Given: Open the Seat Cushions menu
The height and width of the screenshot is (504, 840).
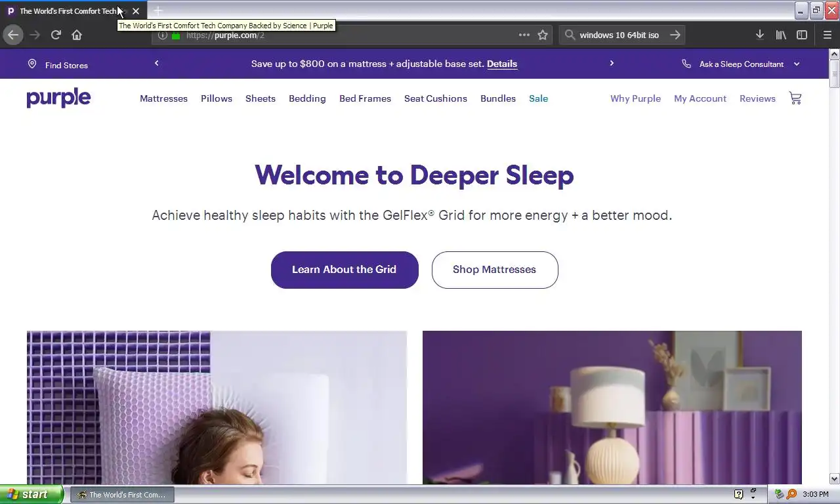Looking at the screenshot, I should (436, 98).
